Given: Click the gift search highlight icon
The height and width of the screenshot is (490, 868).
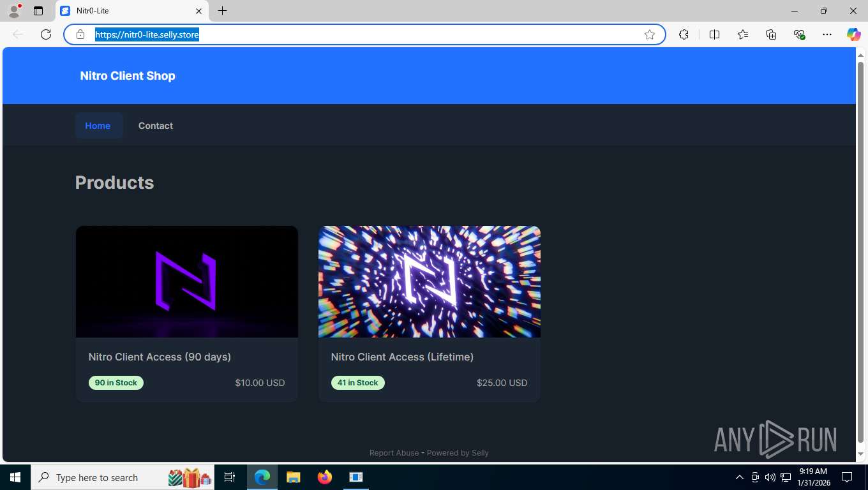Looking at the screenshot, I should coord(190,477).
